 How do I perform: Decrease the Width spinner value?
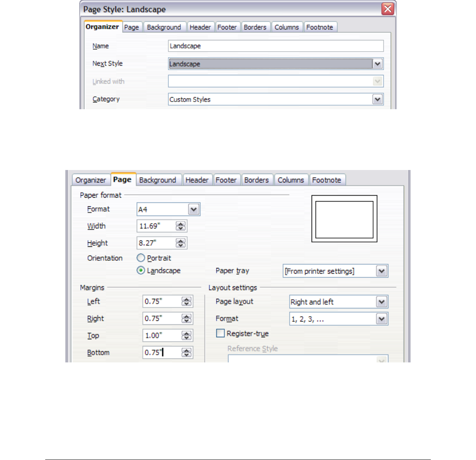[x=181, y=228]
